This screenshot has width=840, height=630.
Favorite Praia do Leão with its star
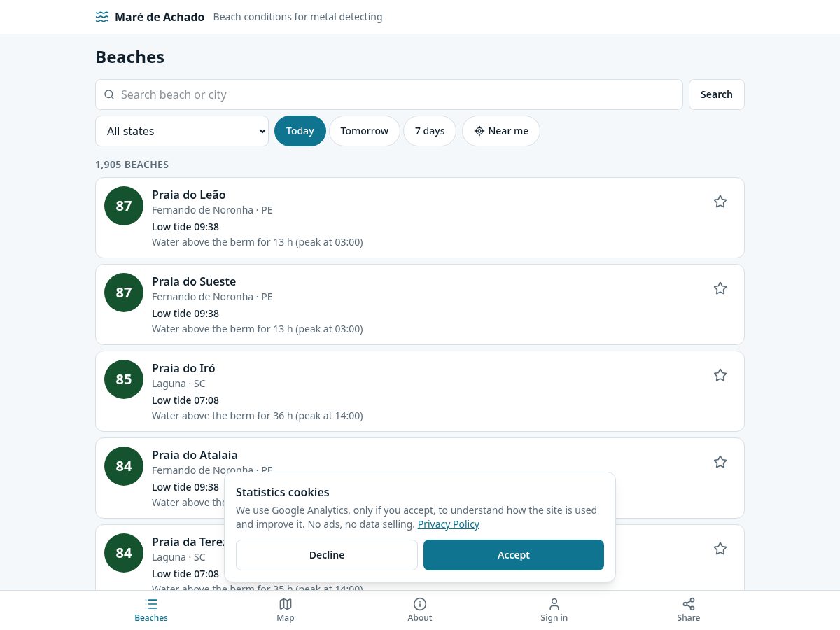click(720, 202)
